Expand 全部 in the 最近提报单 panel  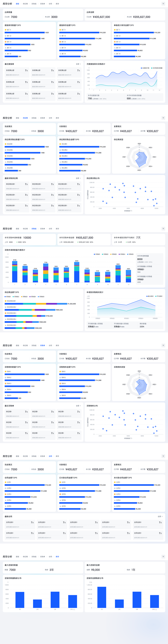[78, 64]
